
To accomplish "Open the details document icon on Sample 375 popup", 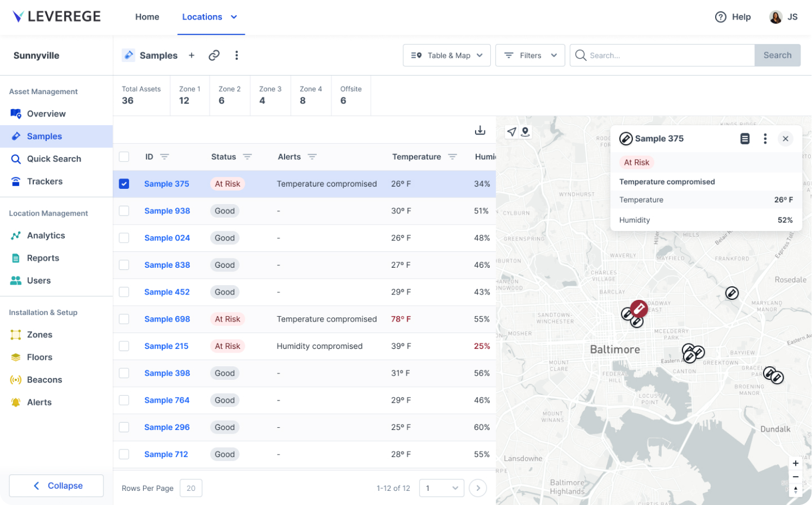I will [x=745, y=138].
